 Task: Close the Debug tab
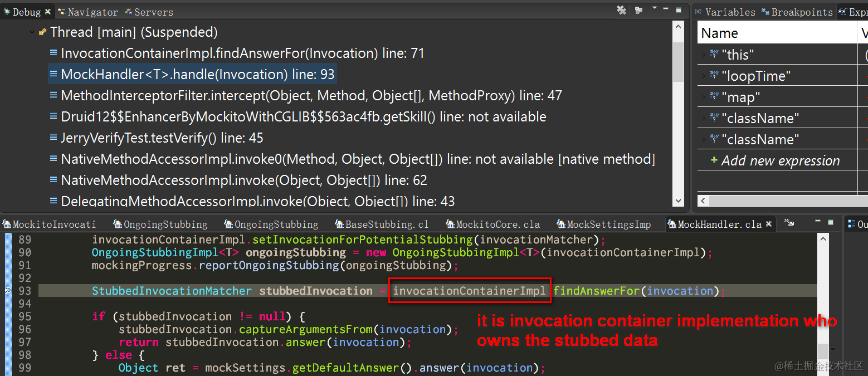(x=47, y=12)
